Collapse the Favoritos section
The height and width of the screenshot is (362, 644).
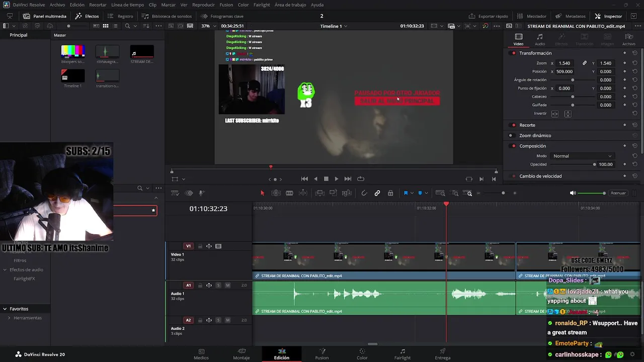pyautogui.click(x=5, y=309)
